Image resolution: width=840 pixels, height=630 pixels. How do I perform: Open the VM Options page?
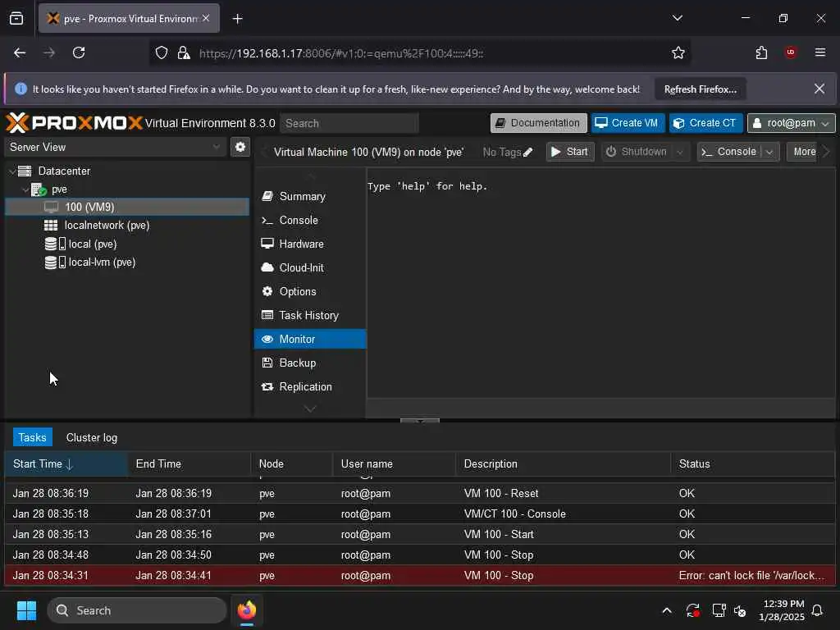[309, 291]
